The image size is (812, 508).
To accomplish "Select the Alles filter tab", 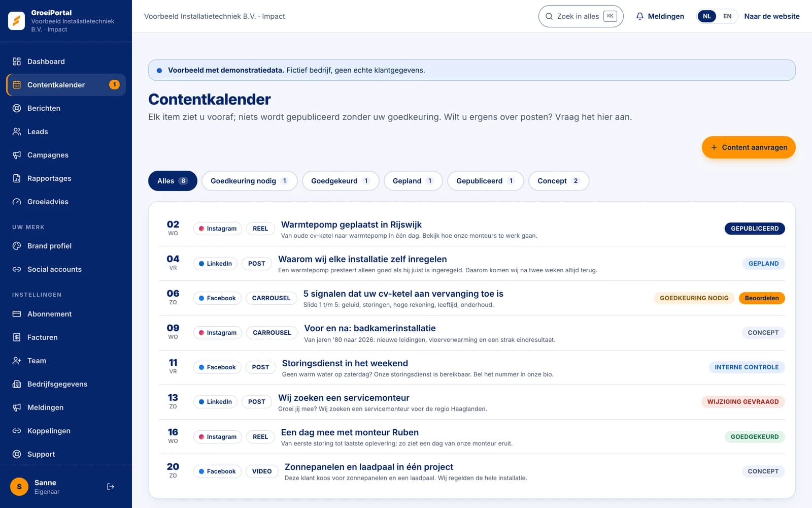I will [173, 181].
